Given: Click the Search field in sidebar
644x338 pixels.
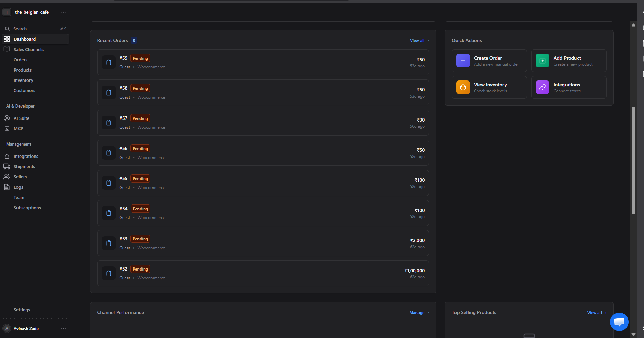Looking at the screenshot, I should (x=35, y=29).
